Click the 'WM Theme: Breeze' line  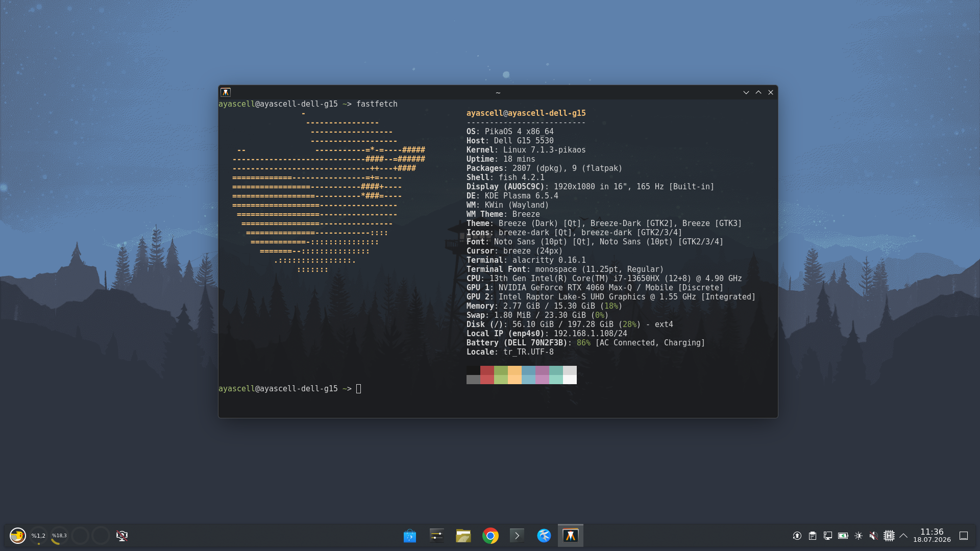(x=503, y=214)
